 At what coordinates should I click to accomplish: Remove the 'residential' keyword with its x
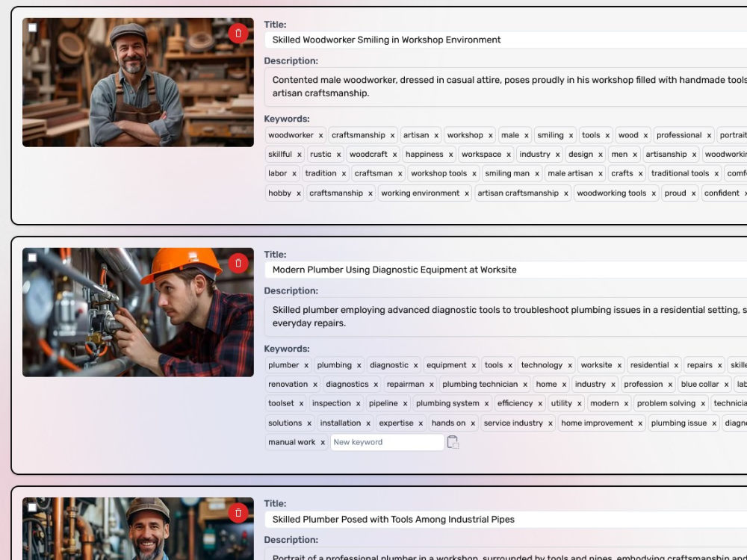[x=676, y=366]
